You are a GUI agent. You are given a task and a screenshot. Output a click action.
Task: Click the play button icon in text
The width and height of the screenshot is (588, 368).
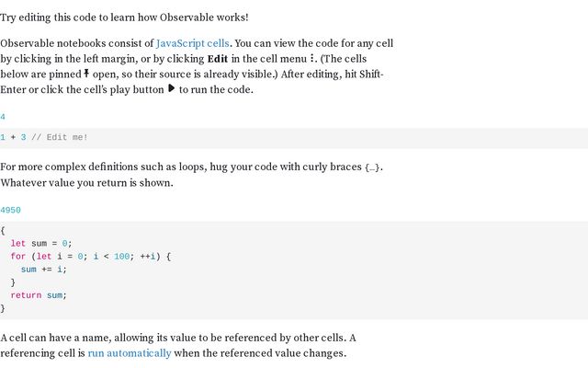click(172, 89)
